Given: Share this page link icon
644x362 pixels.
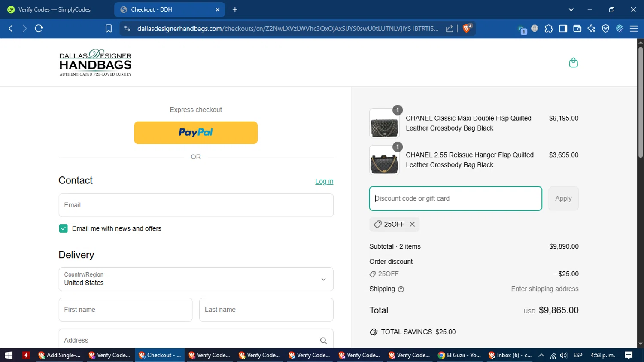Looking at the screenshot, I should point(450,28).
